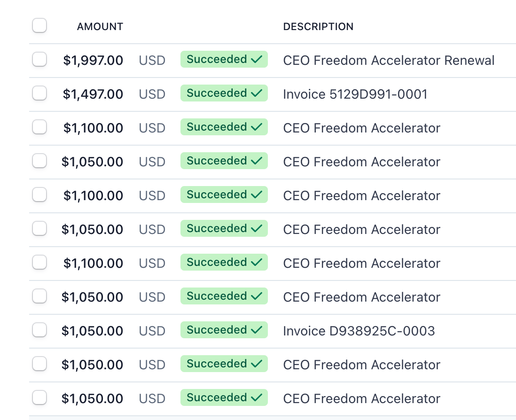
Task: Check the box beside $1,497.00 payment
Action: pyautogui.click(x=39, y=93)
